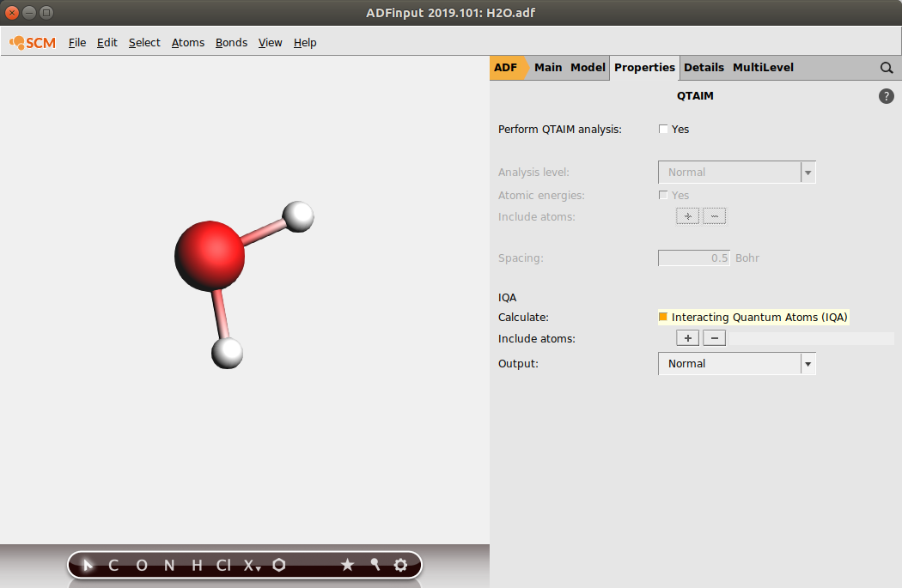
Task: Select the pointer tool in bottom toolbar
Action: [x=87, y=566]
